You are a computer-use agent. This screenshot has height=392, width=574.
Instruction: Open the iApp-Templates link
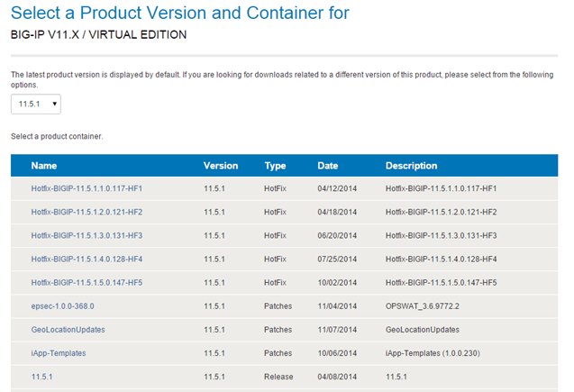[x=59, y=353]
